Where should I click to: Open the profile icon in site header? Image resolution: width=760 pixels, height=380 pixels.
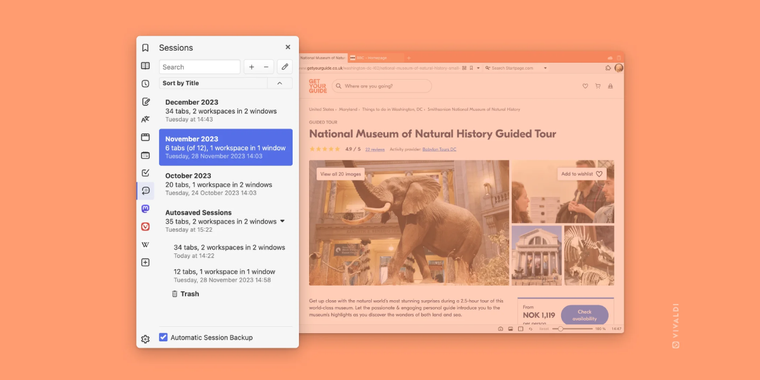pos(610,86)
